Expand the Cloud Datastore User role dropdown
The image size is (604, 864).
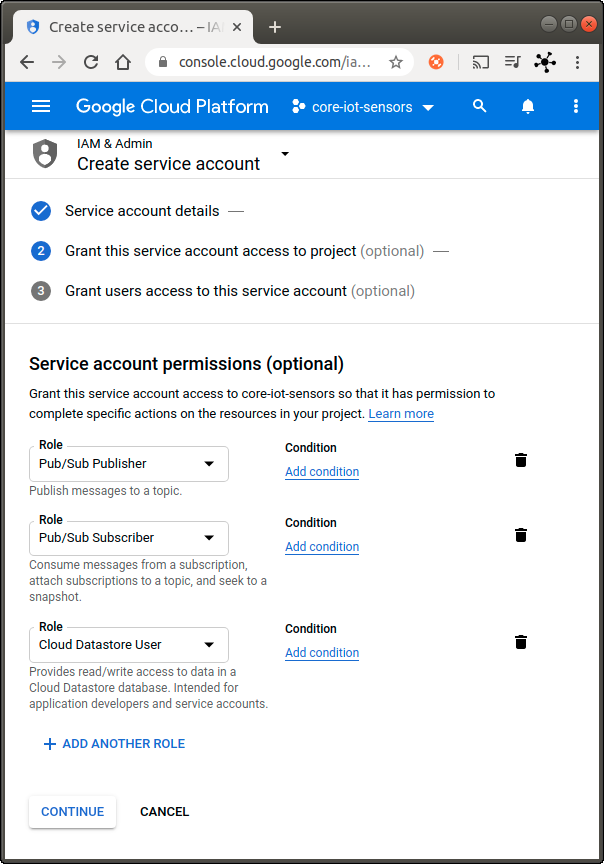(209, 645)
